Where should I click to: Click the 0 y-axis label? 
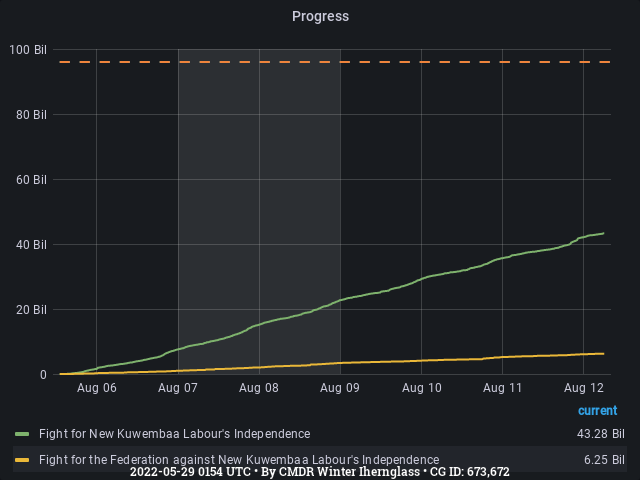(x=43, y=375)
